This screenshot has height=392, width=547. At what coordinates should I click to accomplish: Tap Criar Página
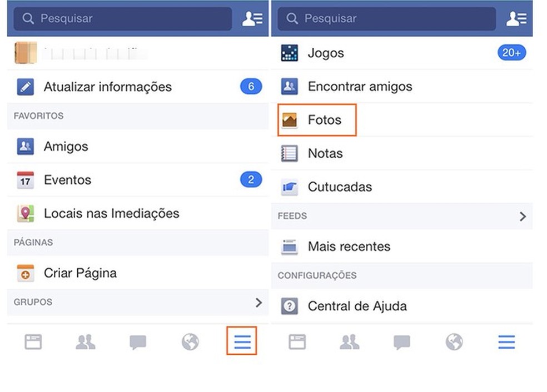click(80, 273)
